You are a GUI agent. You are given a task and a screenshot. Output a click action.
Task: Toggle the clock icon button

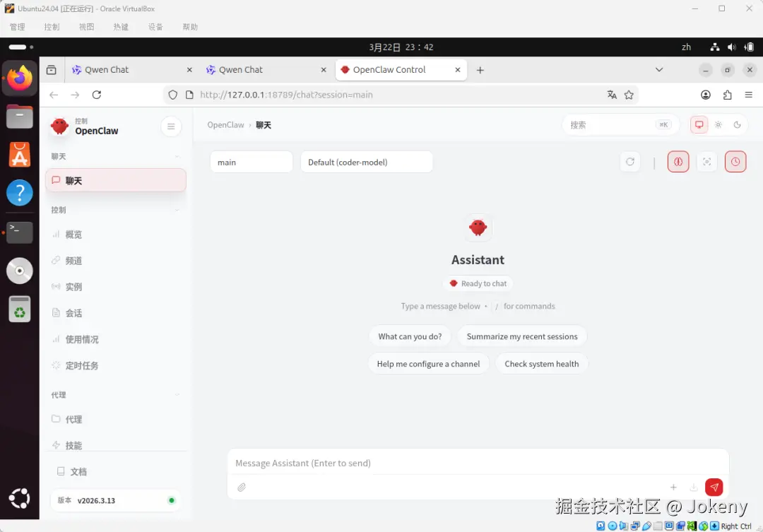click(735, 162)
